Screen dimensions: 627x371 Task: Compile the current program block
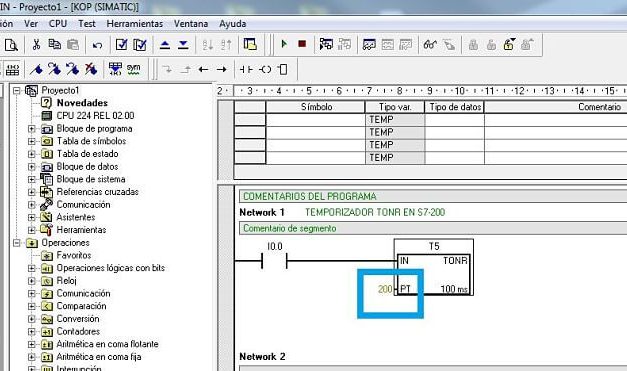click(121, 44)
